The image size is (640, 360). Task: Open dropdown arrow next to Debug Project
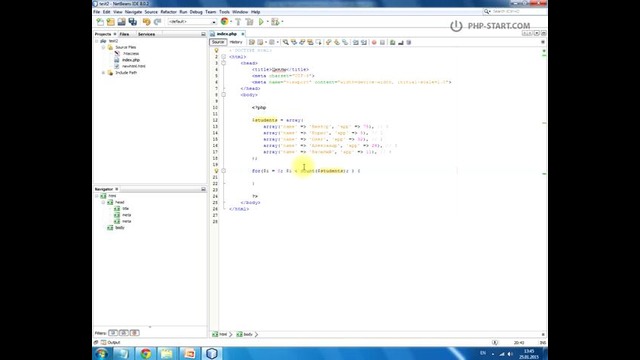[282, 22]
